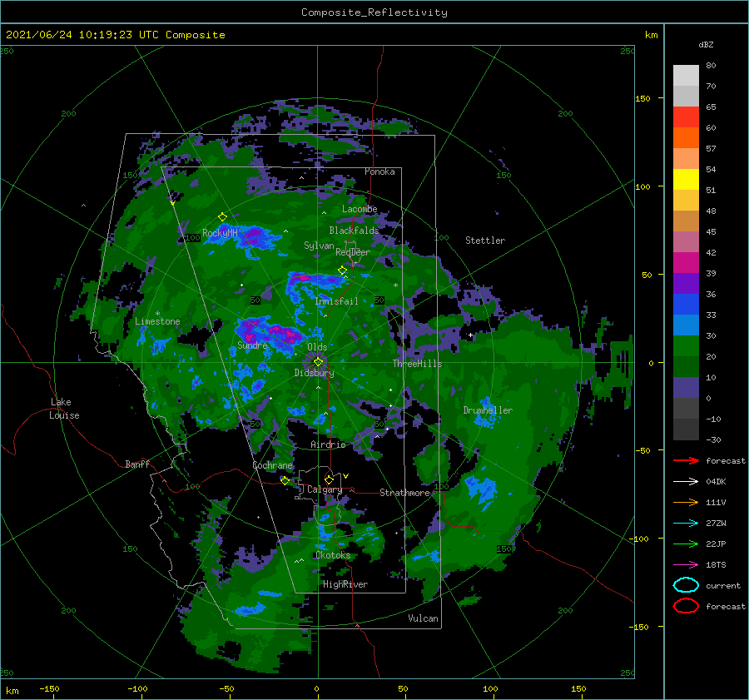Click the Vulcan town label
The height and width of the screenshot is (700, 749).
coord(423,618)
